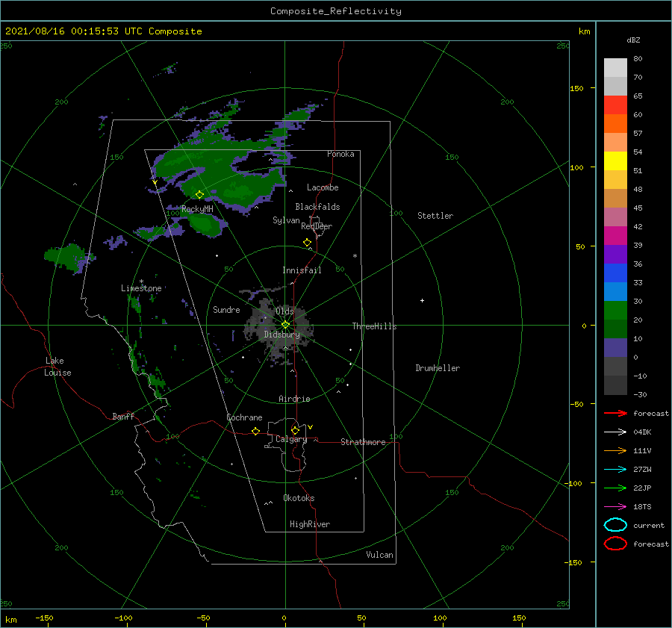This screenshot has width=672, height=628.
Task: Click the Stettler label
Action: point(435,216)
